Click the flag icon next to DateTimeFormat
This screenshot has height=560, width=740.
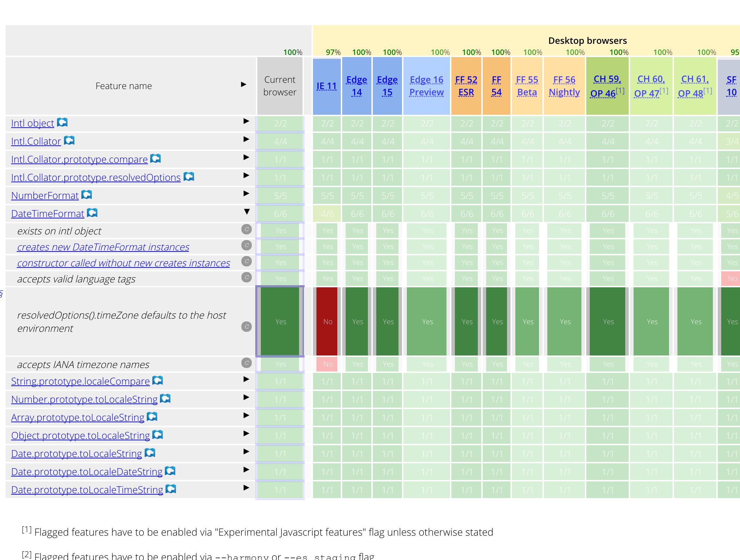(92, 213)
